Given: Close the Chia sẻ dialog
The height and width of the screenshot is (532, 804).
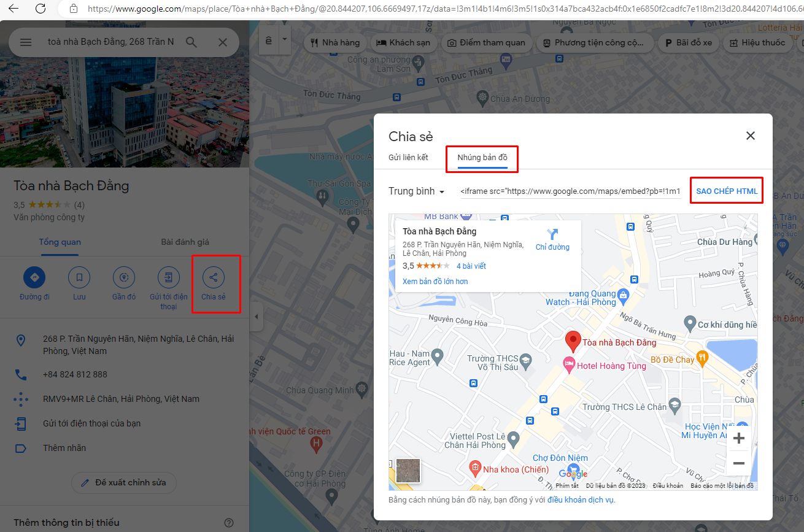Looking at the screenshot, I should (750, 136).
